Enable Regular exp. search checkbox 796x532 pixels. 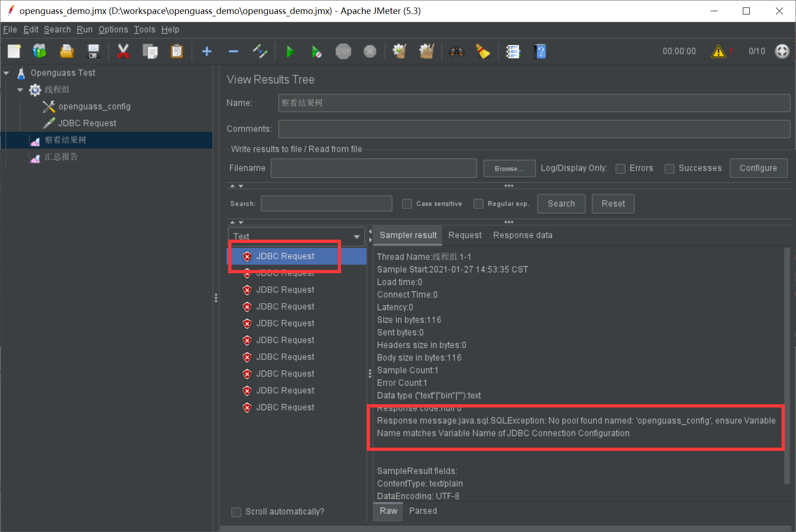[478, 204]
